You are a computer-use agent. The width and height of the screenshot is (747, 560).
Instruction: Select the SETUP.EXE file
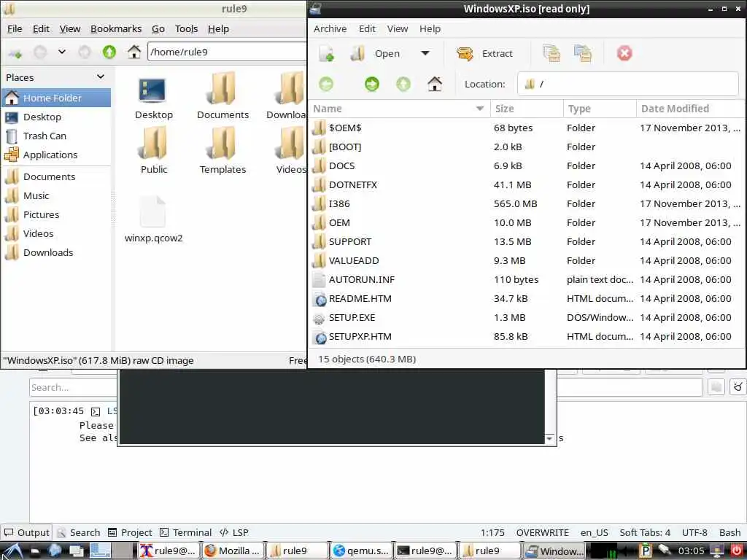pyautogui.click(x=527, y=318)
